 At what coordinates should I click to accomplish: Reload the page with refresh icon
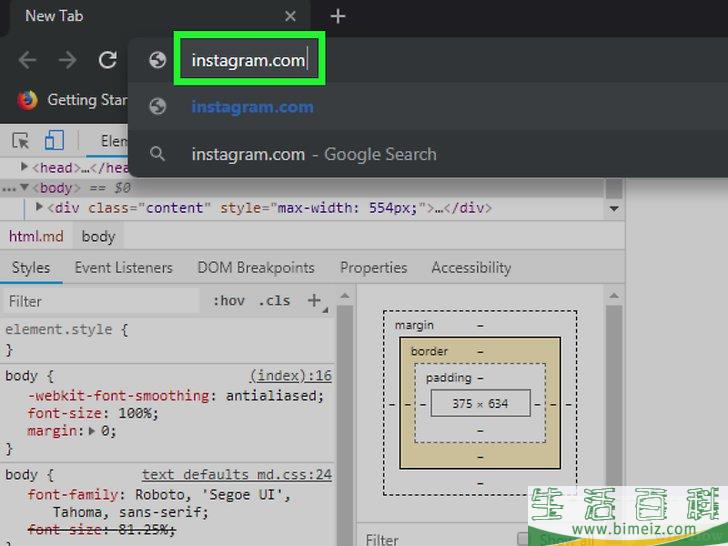[108, 59]
